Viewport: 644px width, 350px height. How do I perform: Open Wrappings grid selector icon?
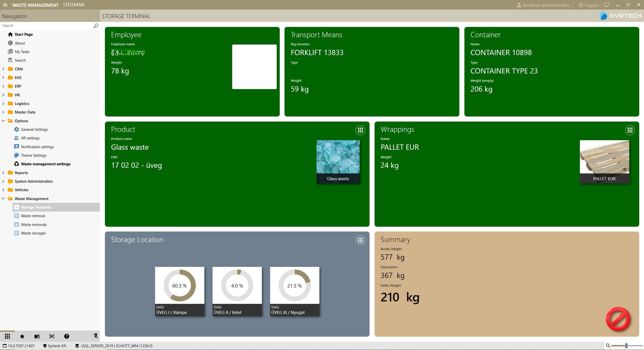pyautogui.click(x=630, y=130)
